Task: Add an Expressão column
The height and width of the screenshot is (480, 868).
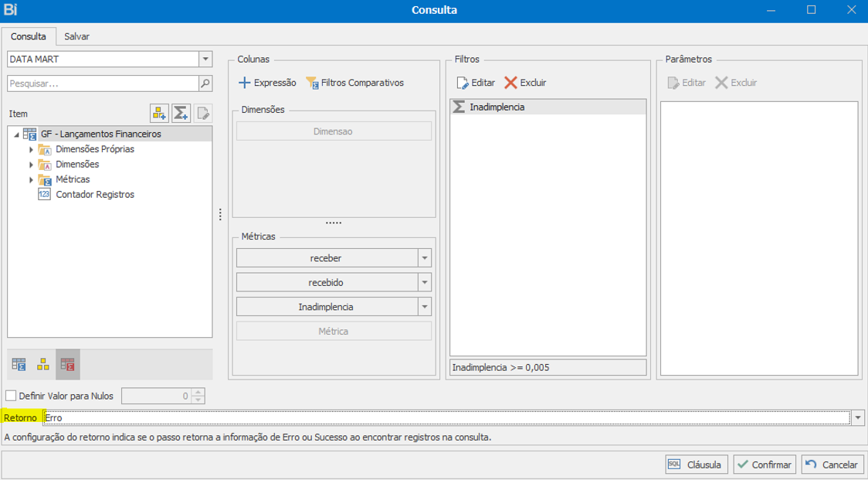Action: point(267,83)
